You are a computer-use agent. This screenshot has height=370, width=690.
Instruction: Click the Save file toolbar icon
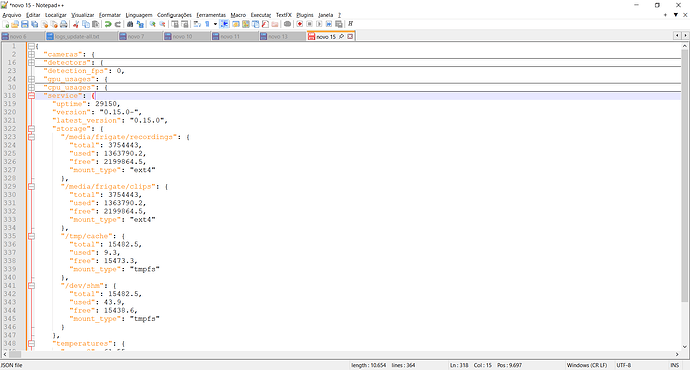(25, 24)
